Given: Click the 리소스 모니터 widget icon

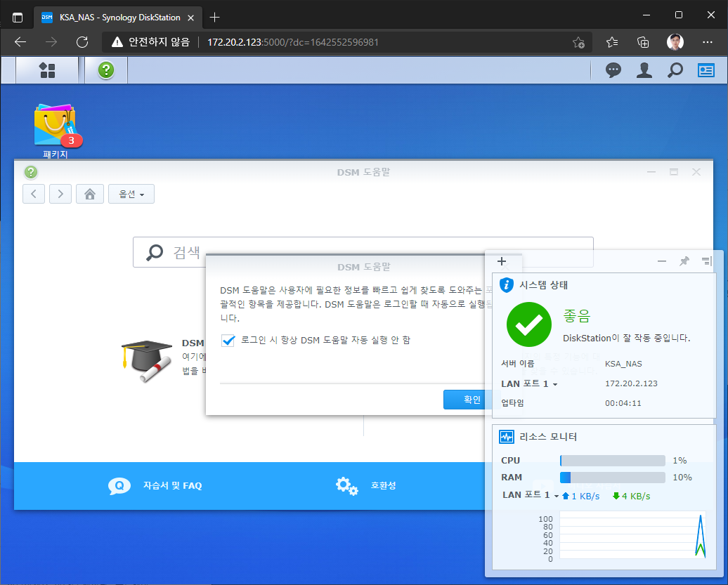Looking at the screenshot, I should (x=506, y=437).
